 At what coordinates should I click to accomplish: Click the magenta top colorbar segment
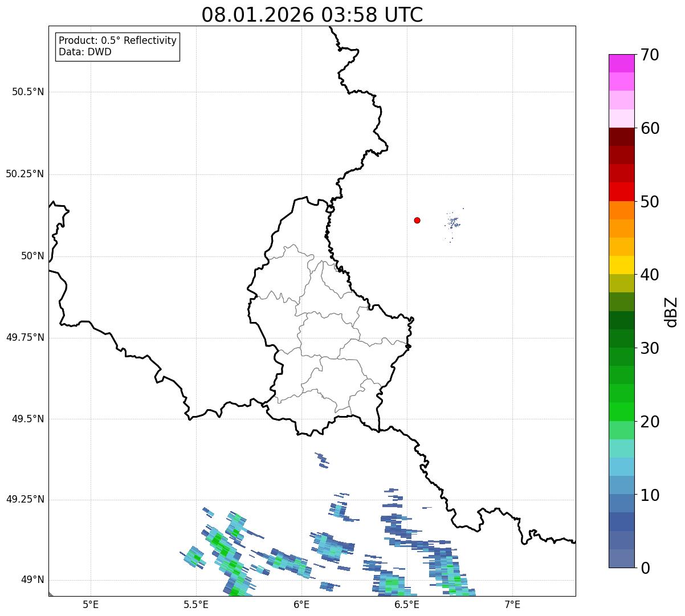point(621,63)
